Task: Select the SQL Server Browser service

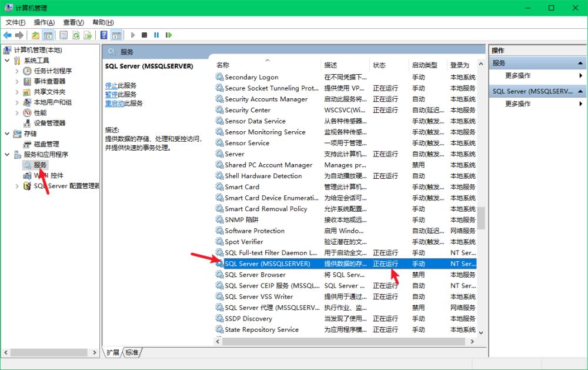Action: coord(346,275)
